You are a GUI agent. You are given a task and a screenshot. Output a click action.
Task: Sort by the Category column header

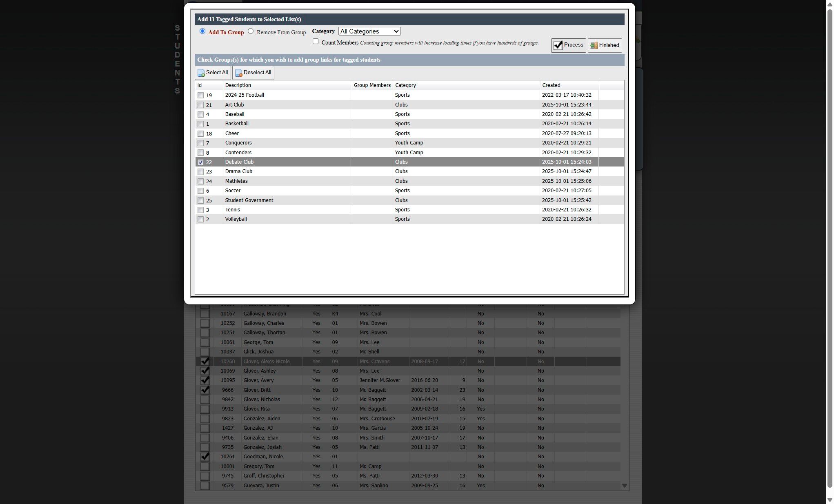point(405,85)
